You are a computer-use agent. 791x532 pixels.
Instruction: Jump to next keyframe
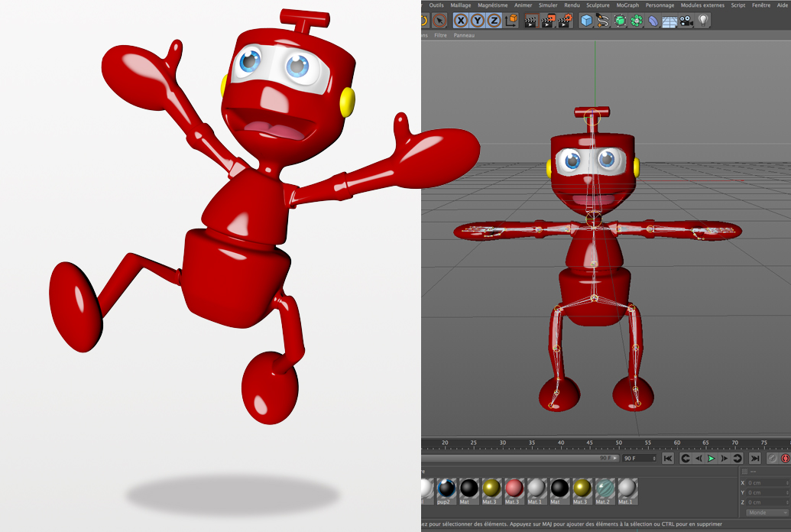(x=738, y=459)
